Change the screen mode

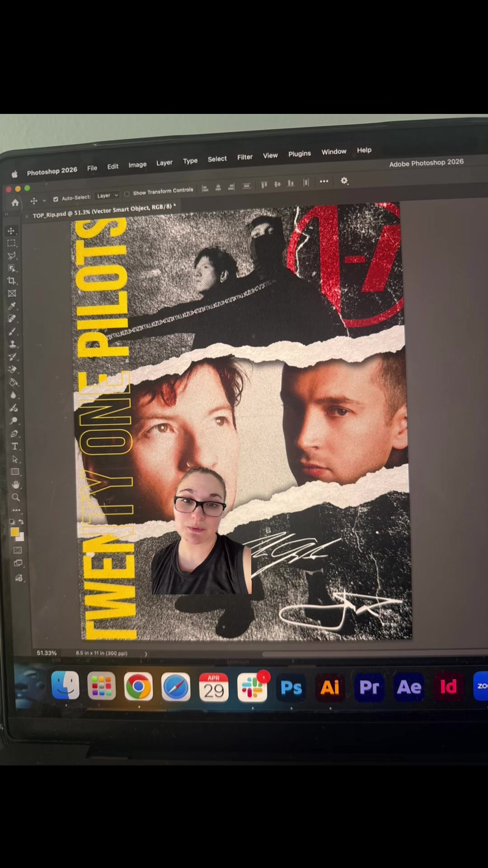[18, 563]
